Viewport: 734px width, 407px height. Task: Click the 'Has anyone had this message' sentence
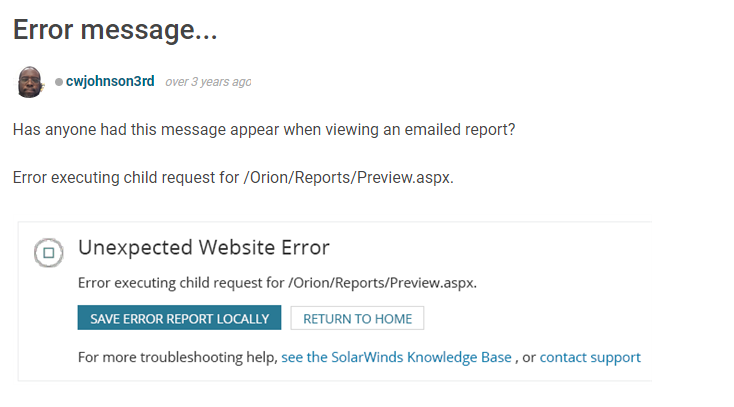[264, 129]
